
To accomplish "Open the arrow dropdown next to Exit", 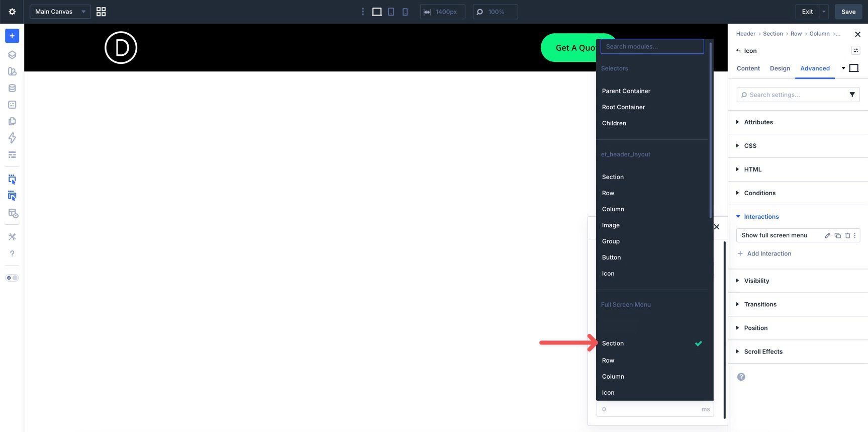I will 824,12.
